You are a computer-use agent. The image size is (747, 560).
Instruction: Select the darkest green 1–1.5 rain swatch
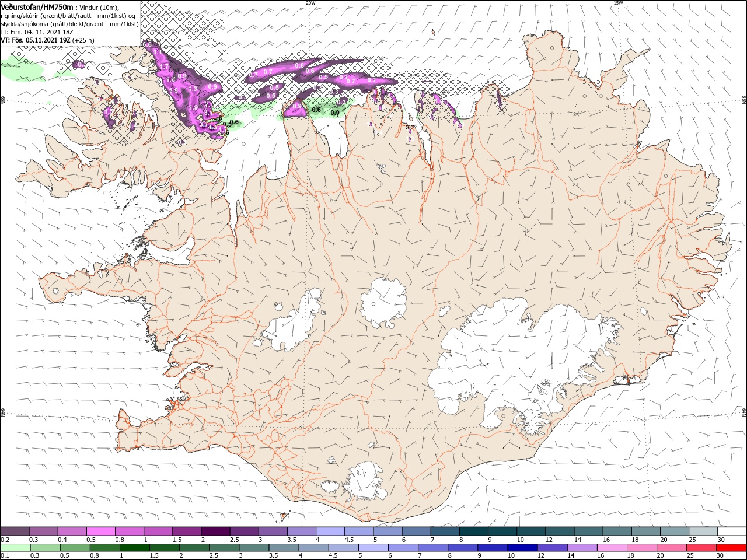[135, 548]
